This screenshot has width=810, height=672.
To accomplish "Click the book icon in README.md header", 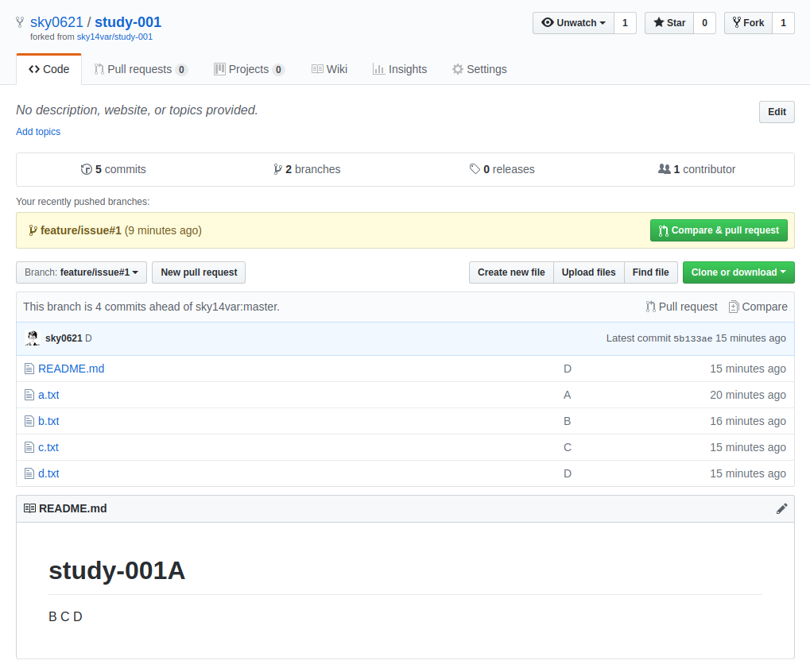I will (x=29, y=508).
